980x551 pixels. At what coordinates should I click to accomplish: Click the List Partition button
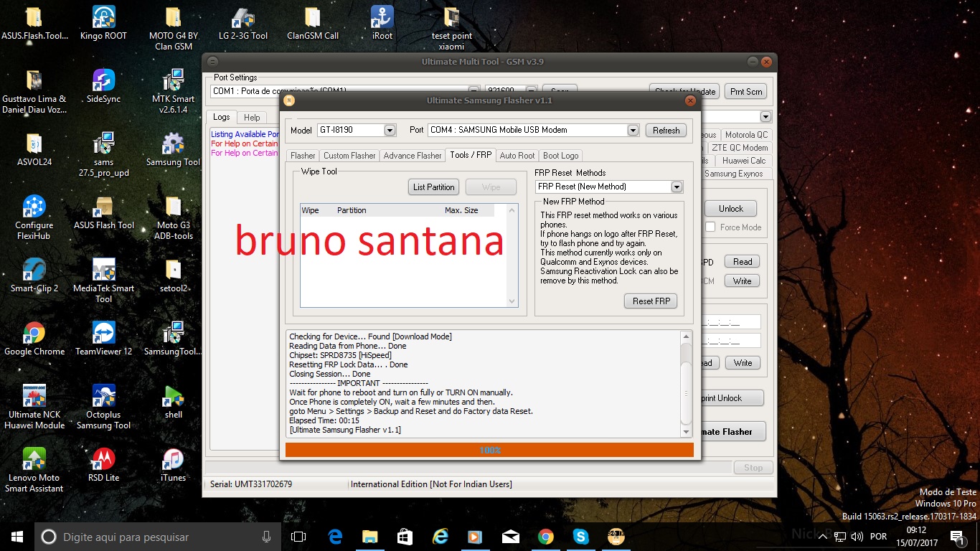tap(434, 187)
